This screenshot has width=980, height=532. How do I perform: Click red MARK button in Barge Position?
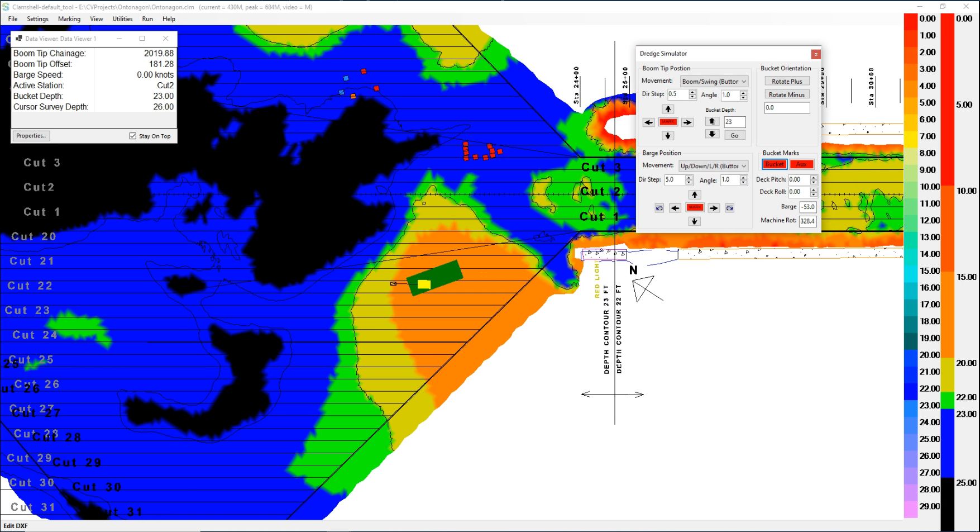[x=695, y=207]
